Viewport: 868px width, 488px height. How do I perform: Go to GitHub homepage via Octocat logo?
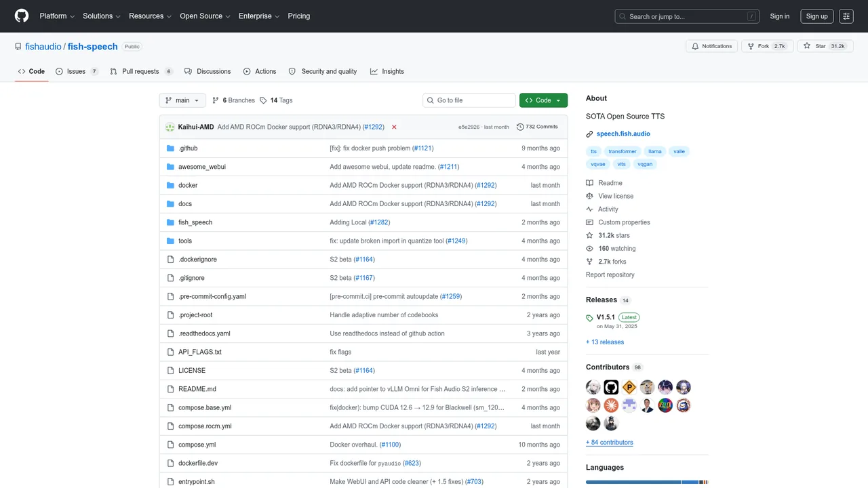(x=22, y=16)
